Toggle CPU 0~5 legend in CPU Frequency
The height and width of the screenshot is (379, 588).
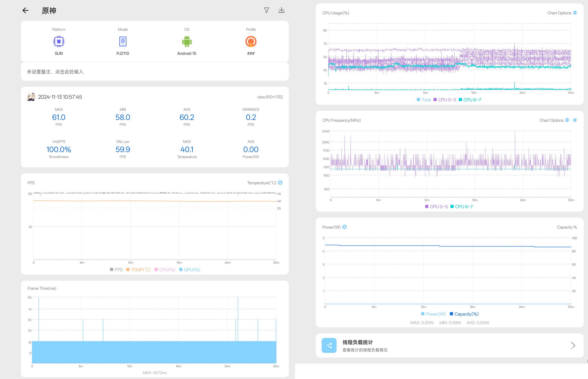tap(436, 207)
